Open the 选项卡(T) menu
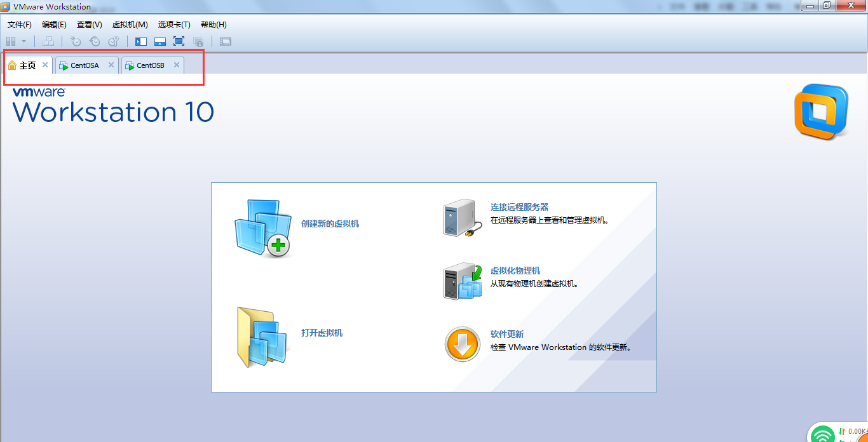 tap(174, 25)
